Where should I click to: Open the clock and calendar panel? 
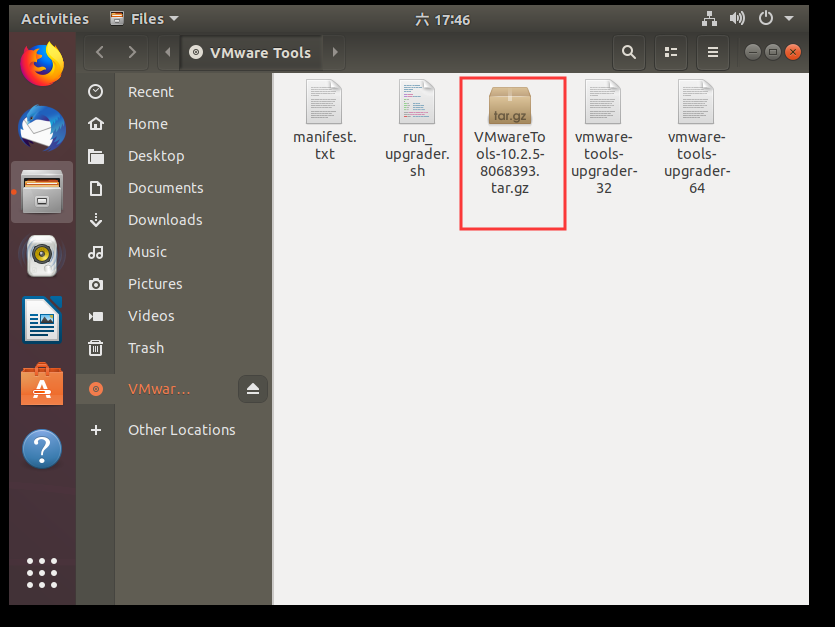(x=443, y=20)
